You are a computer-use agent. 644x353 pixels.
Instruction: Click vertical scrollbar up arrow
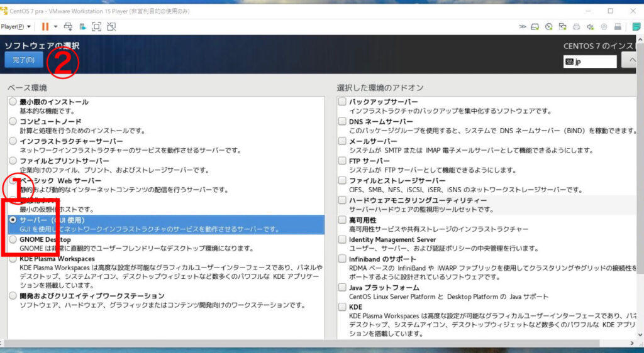click(640, 38)
